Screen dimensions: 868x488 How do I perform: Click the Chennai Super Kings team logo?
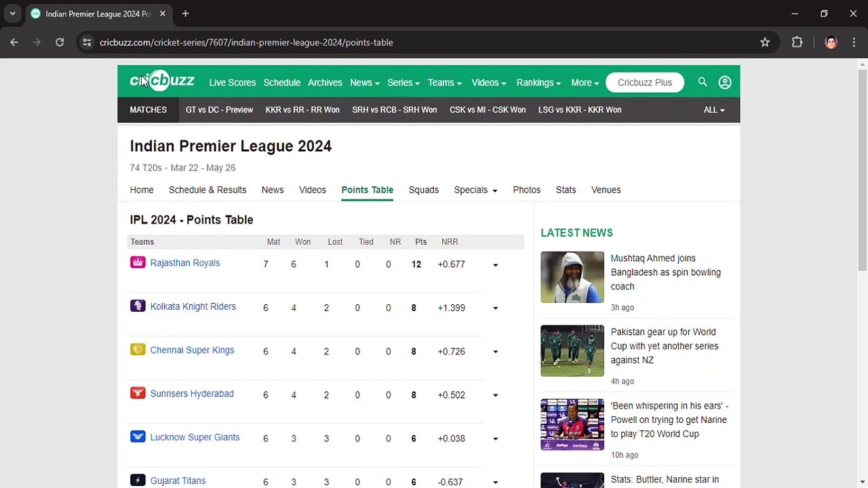(x=138, y=350)
